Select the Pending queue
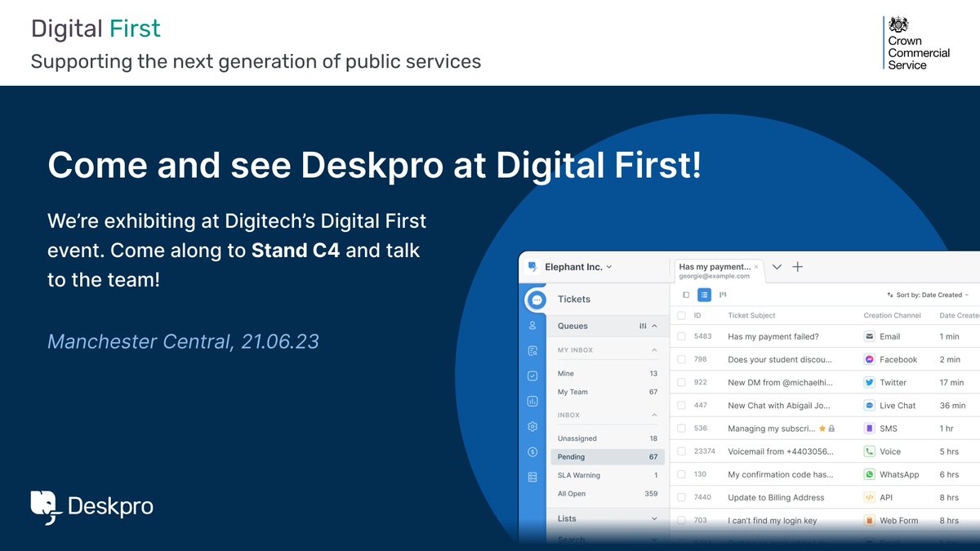Screen dimensions: 980x551 pos(608,457)
